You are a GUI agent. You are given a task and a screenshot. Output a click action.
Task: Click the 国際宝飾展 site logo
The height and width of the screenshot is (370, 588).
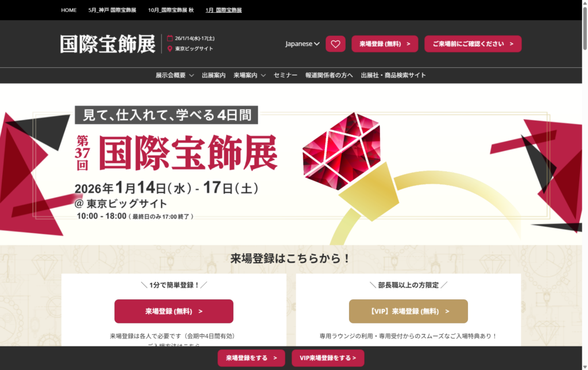pos(107,44)
